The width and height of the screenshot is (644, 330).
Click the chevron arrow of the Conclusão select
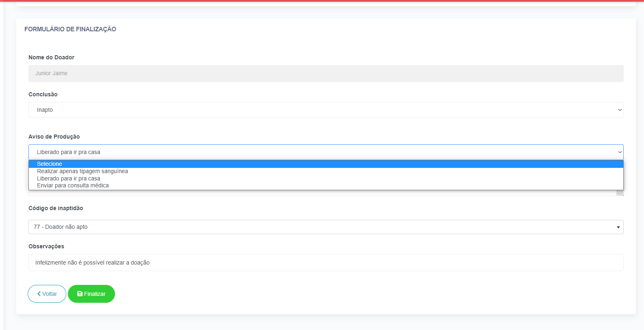point(620,110)
